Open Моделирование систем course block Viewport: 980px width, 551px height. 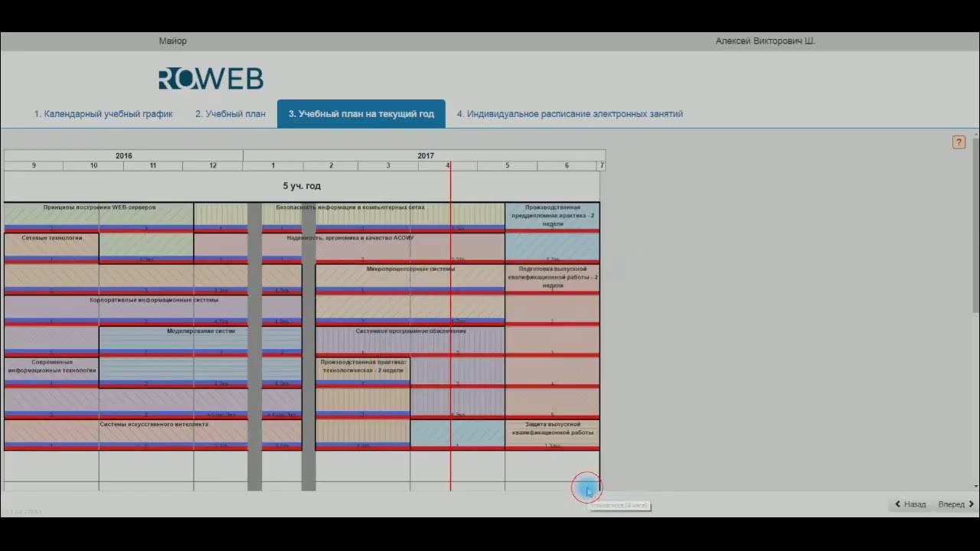tap(201, 341)
